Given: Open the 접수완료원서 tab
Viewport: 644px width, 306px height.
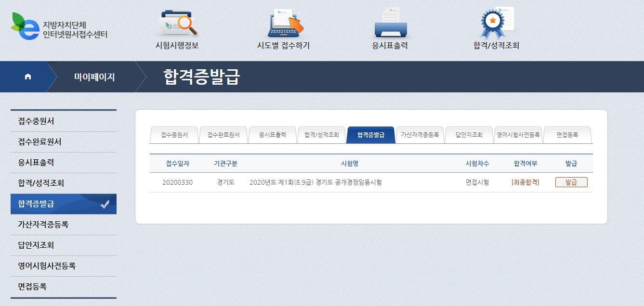Looking at the screenshot, I should click(223, 135).
